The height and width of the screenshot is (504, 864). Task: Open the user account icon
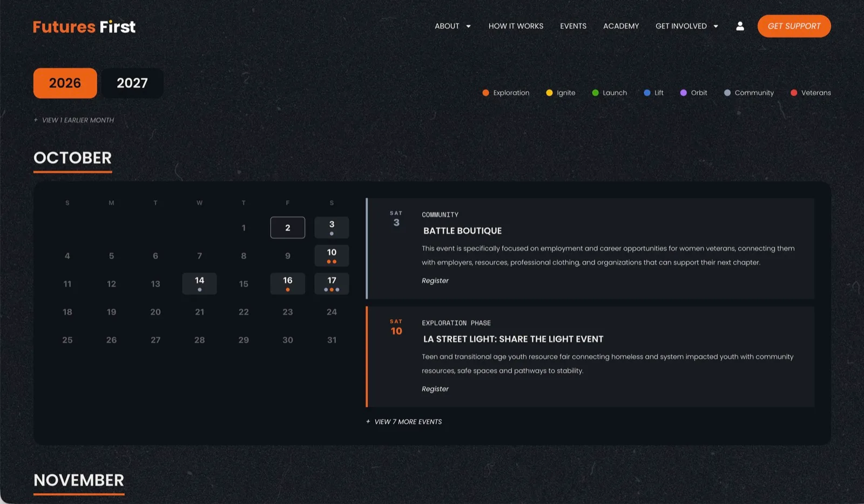click(740, 26)
